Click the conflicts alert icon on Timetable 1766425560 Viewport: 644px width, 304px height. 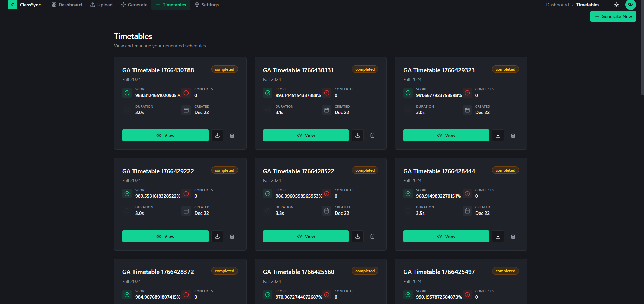(327, 295)
